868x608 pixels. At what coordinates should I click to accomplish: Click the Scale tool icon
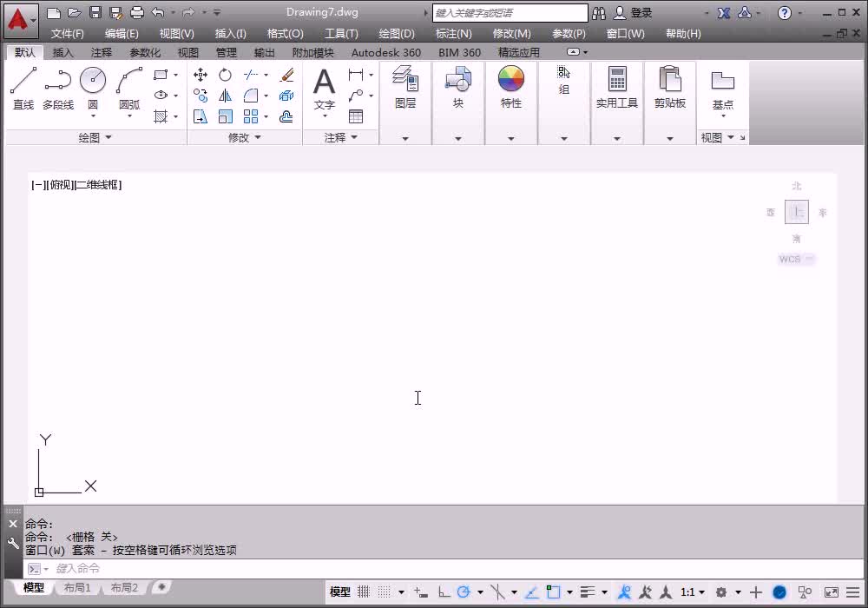tap(225, 116)
